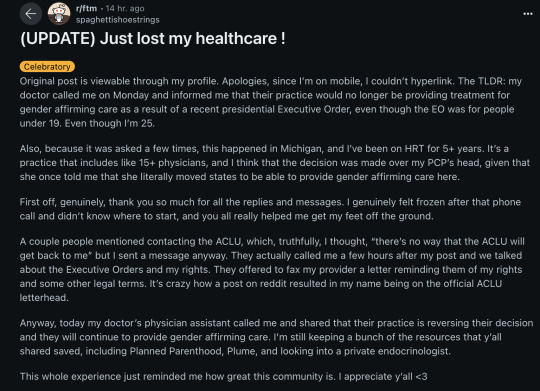
Task: Open spaghettishoestrings user profile
Action: (117, 20)
